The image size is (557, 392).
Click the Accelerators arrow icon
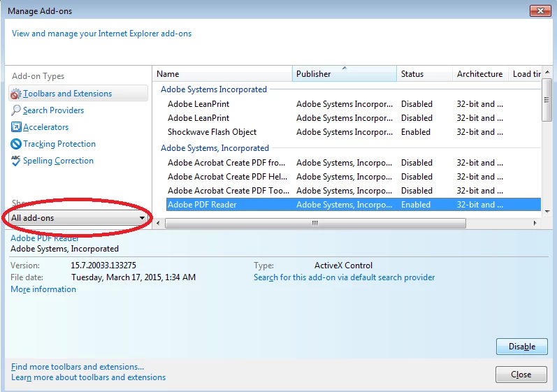(x=16, y=127)
